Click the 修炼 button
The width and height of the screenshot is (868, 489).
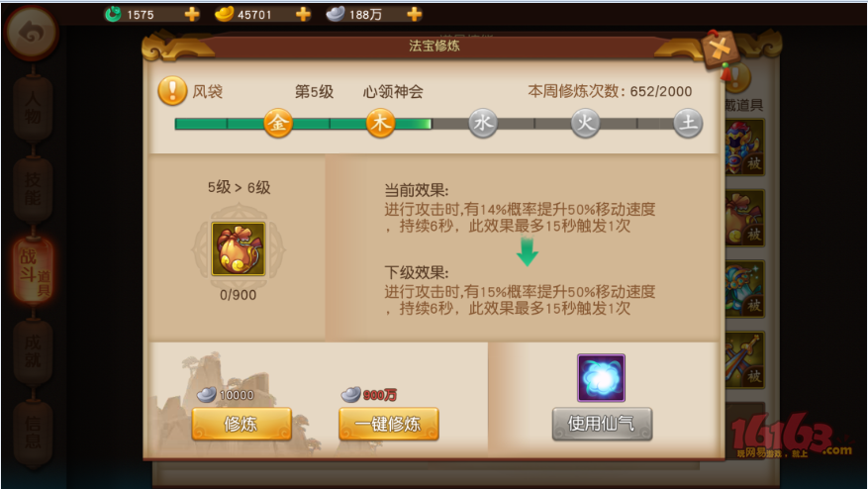pyautogui.click(x=241, y=425)
